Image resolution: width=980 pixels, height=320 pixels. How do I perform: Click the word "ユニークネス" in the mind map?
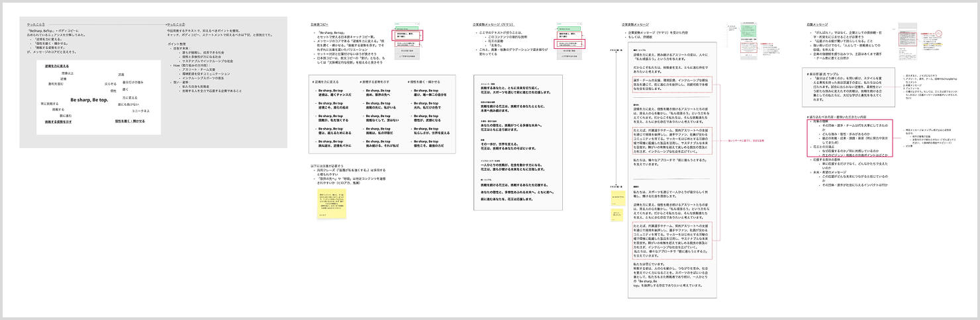click(x=140, y=110)
